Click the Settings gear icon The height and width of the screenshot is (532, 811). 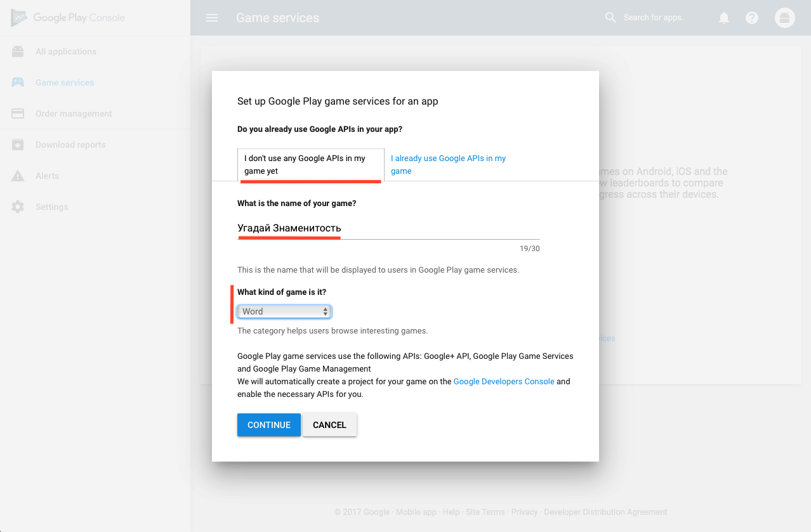tap(18, 207)
